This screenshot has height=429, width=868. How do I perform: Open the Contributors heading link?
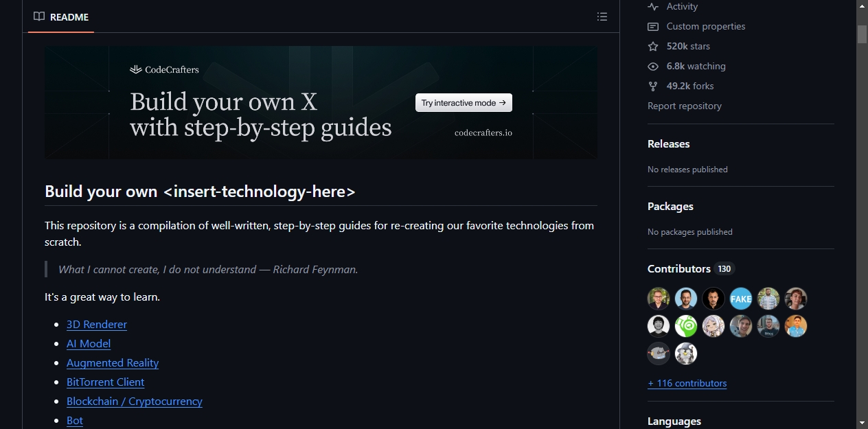click(679, 268)
